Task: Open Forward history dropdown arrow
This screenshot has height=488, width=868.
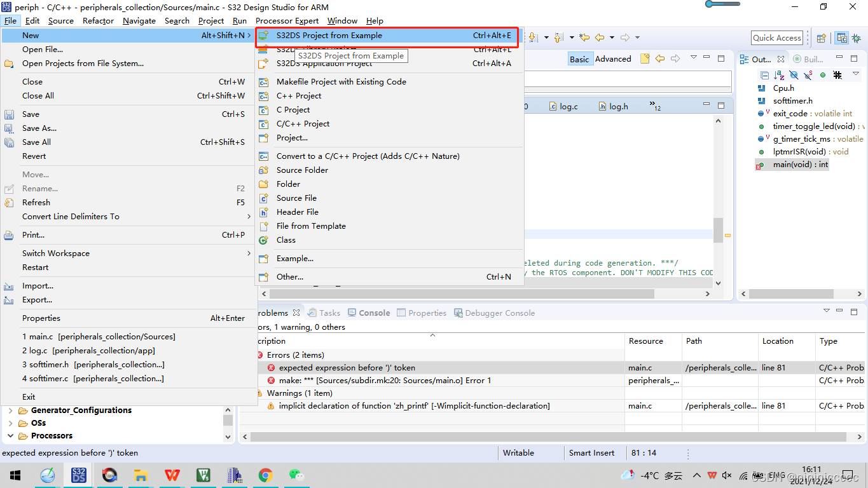Action: point(637,37)
